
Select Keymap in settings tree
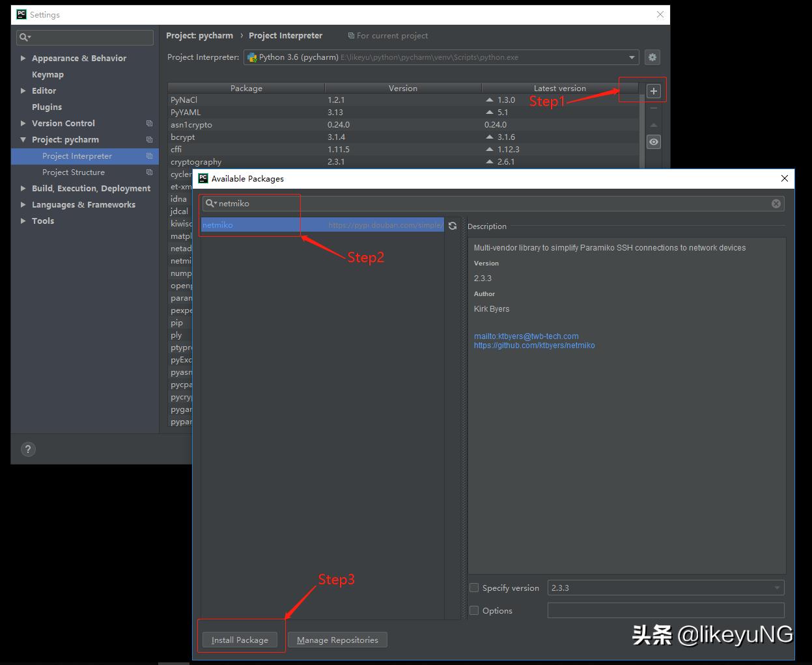(48, 74)
